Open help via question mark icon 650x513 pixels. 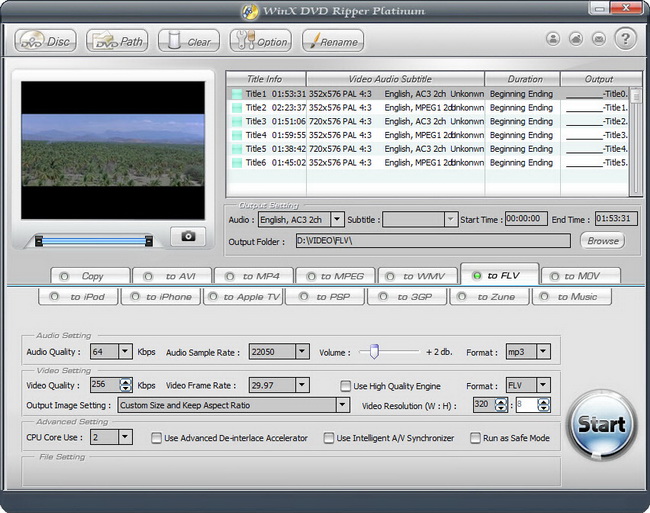click(625, 39)
